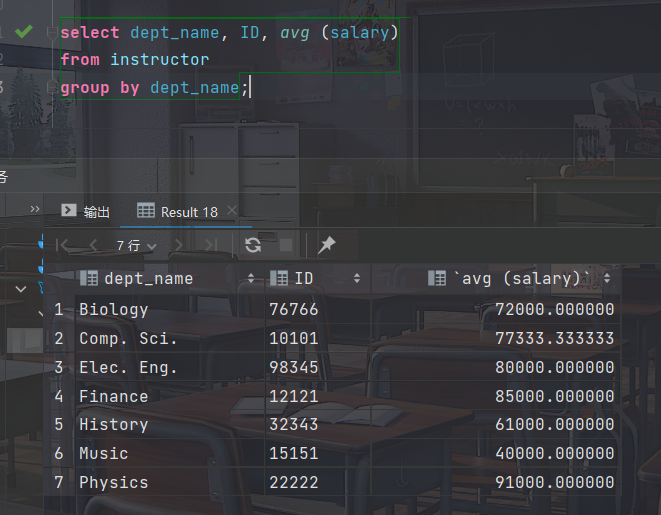Select ID cell 98345
Viewport: 661px width, 515px height.
coord(318,367)
